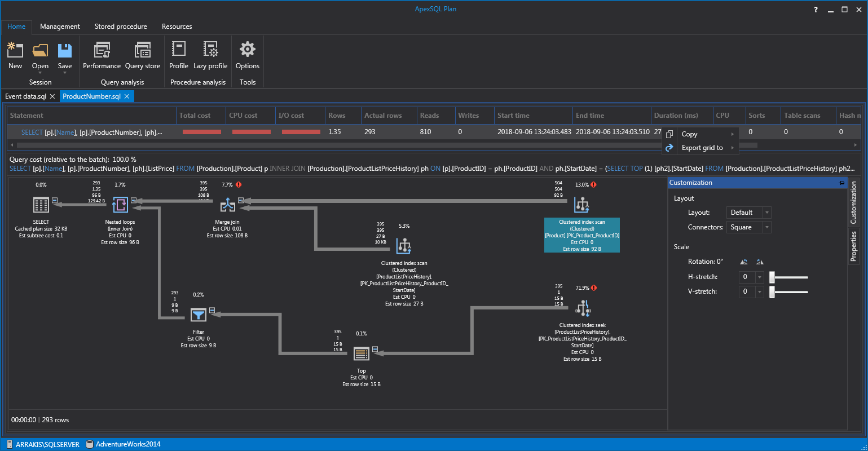The image size is (868, 451).
Task: Select the SELECT statement grid row
Action: pyautogui.click(x=434, y=132)
